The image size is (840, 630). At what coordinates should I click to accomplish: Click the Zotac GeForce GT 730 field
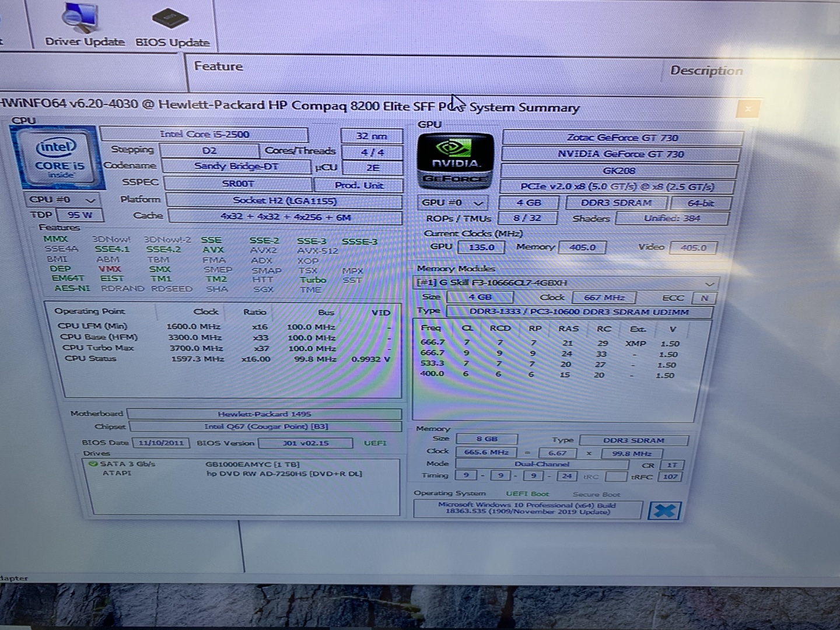622,138
